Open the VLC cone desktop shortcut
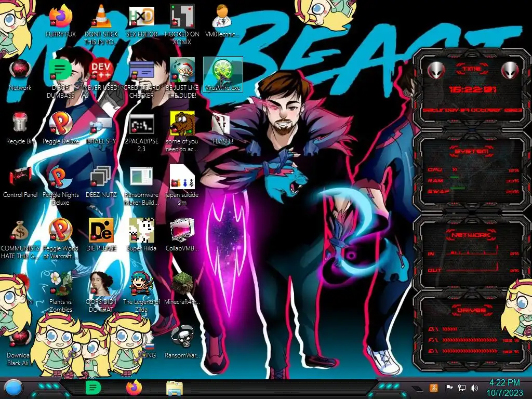The width and height of the screenshot is (532, 399). coord(101,17)
